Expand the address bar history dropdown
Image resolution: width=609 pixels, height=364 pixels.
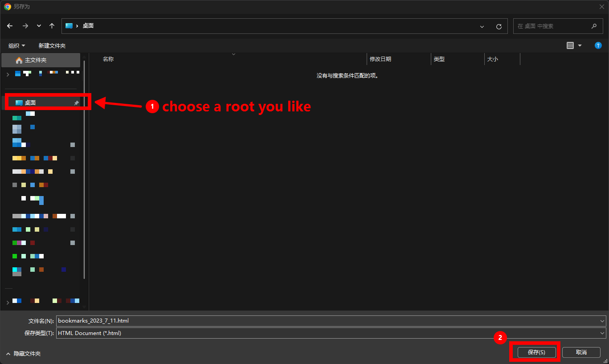[482, 27]
